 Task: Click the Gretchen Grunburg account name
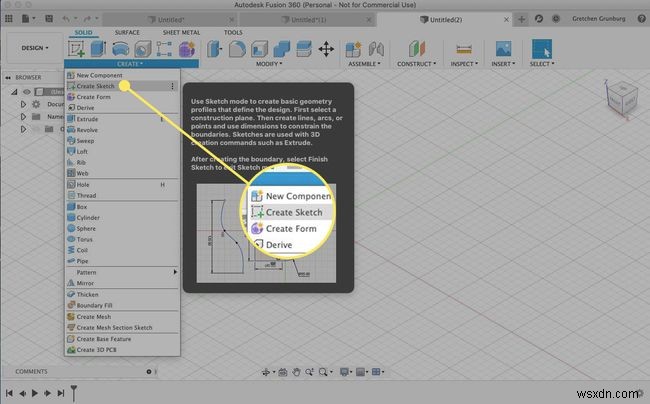tap(599, 19)
